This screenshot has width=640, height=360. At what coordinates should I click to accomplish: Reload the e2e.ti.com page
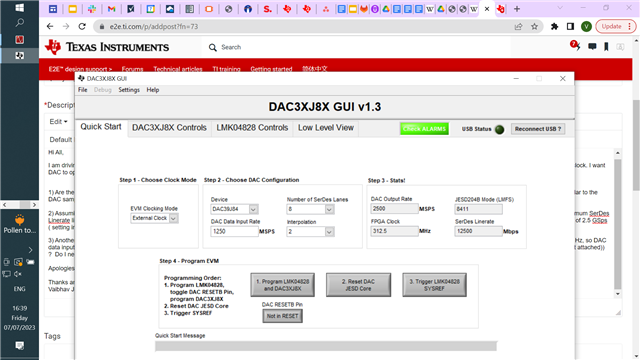[x=82, y=27]
